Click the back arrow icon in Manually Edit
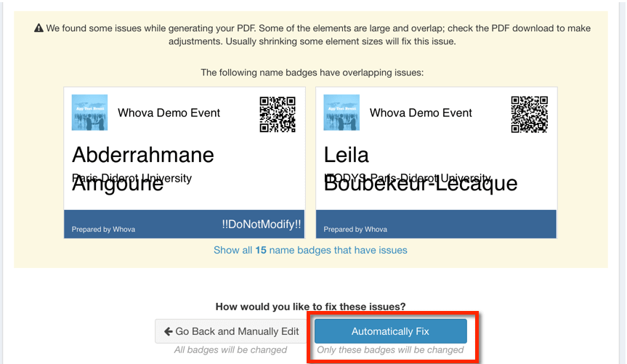627x364 pixels. 169,331
